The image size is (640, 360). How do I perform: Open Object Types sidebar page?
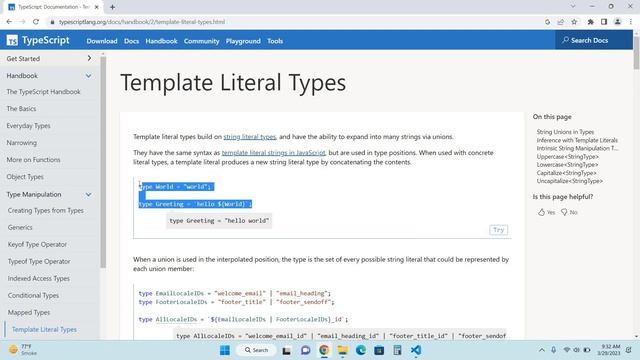point(25,177)
